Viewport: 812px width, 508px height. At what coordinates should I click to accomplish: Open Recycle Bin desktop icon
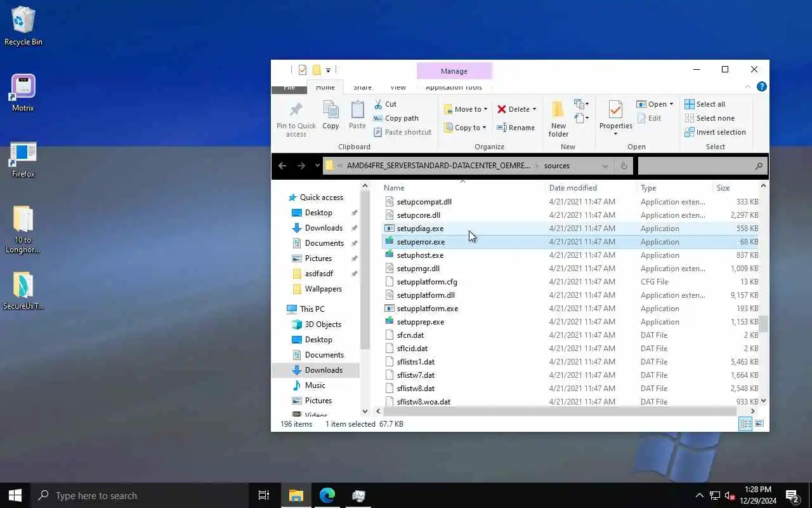point(23,26)
